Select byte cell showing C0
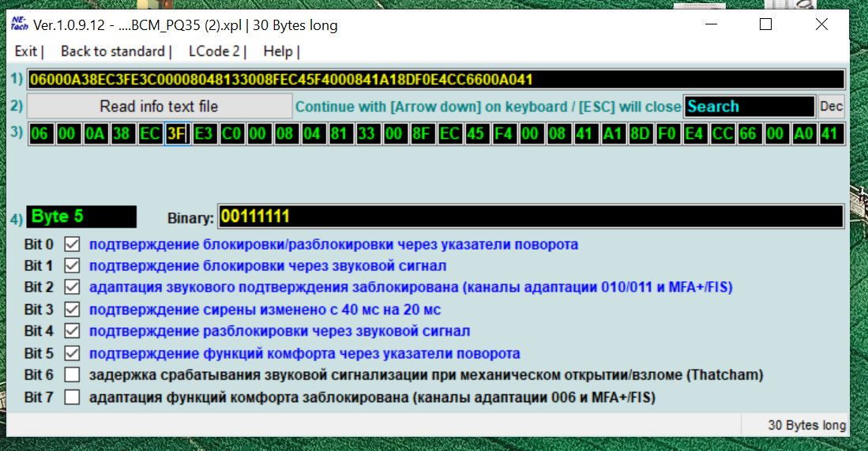This screenshot has height=451, width=868. point(231,134)
